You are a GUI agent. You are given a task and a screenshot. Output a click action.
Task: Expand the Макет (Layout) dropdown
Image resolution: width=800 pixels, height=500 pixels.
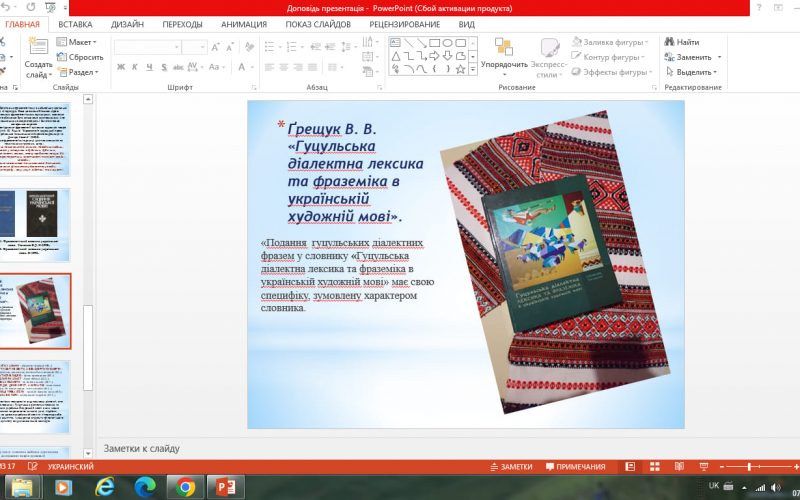[80, 42]
